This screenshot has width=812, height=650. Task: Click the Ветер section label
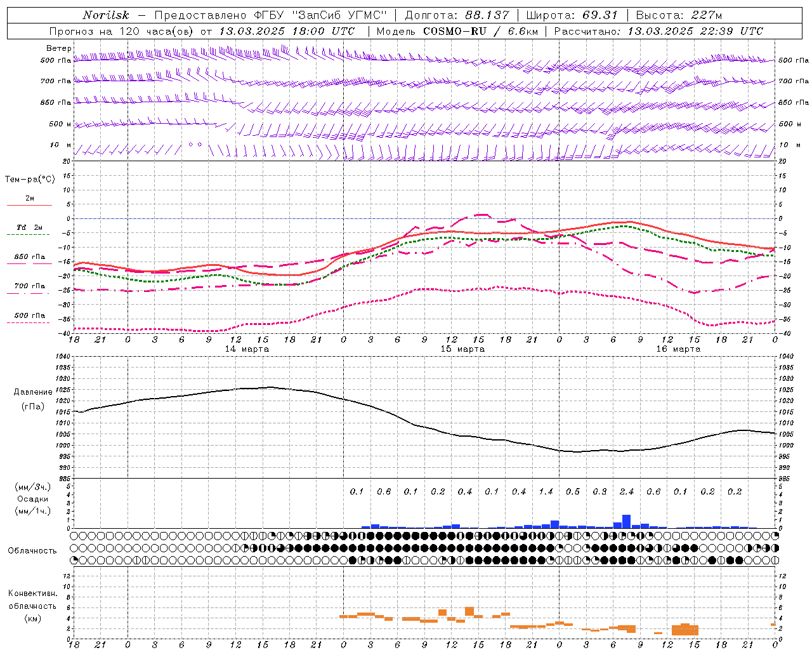[x=59, y=48]
